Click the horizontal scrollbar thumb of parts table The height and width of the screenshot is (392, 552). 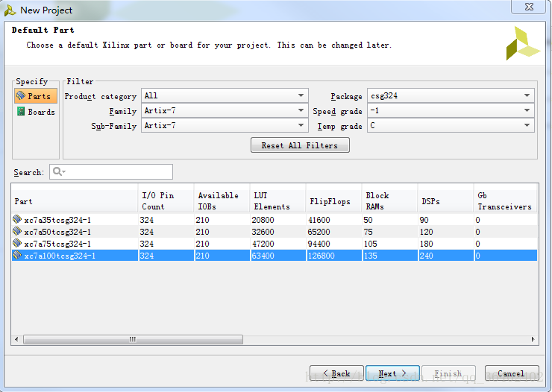133,339
